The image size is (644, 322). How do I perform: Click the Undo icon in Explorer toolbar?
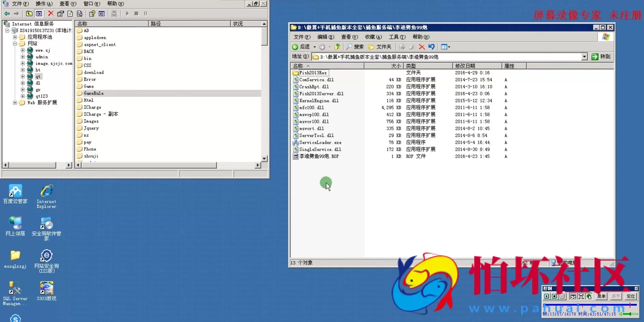(431, 47)
